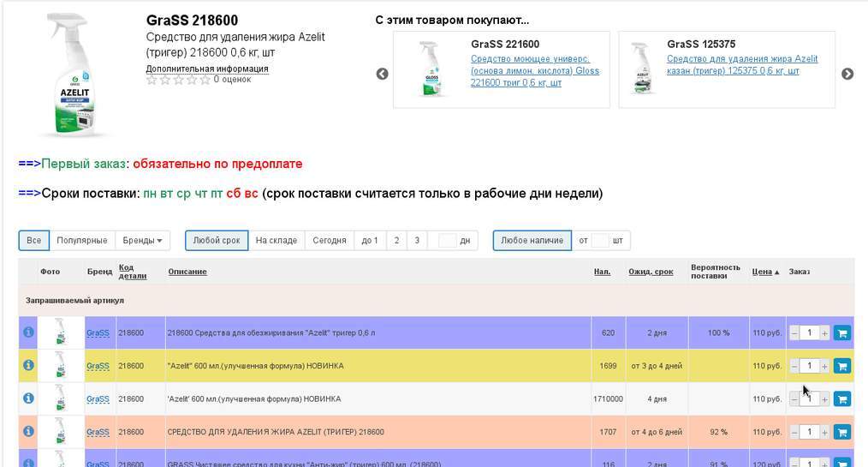The width and height of the screenshot is (868, 467).
Task: Click '100 %' delivery probability cell
Action: [x=718, y=333]
